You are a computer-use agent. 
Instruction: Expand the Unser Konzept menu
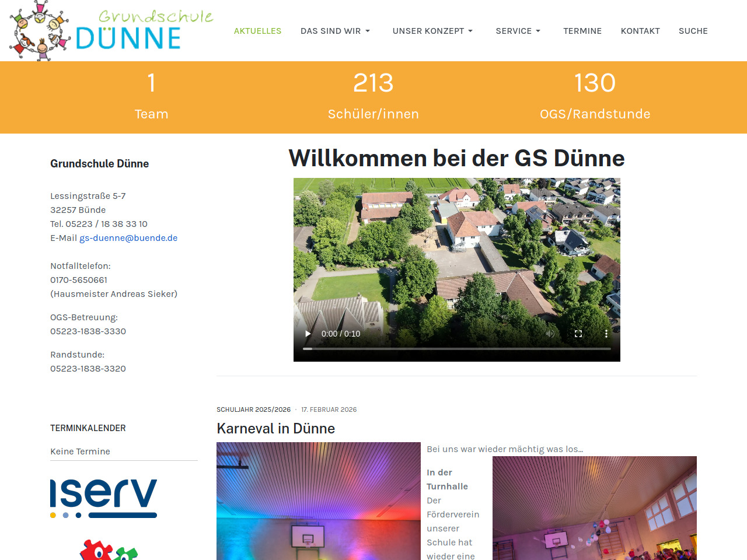[x=432, y=31]
